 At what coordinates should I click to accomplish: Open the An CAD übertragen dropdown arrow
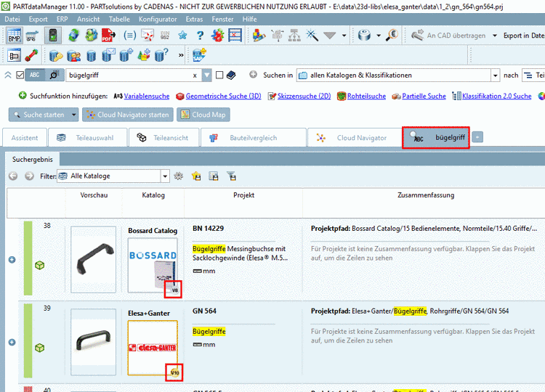pos(495,36)
